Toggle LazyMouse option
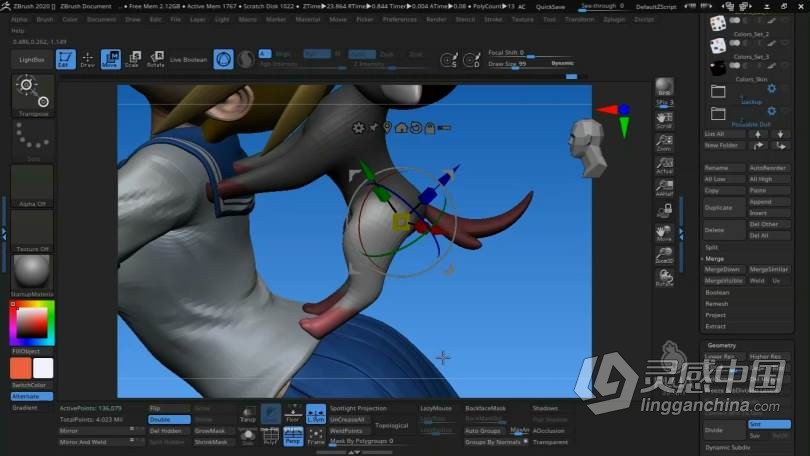Viewport: 810px width, 456px height. pos(435,408)
